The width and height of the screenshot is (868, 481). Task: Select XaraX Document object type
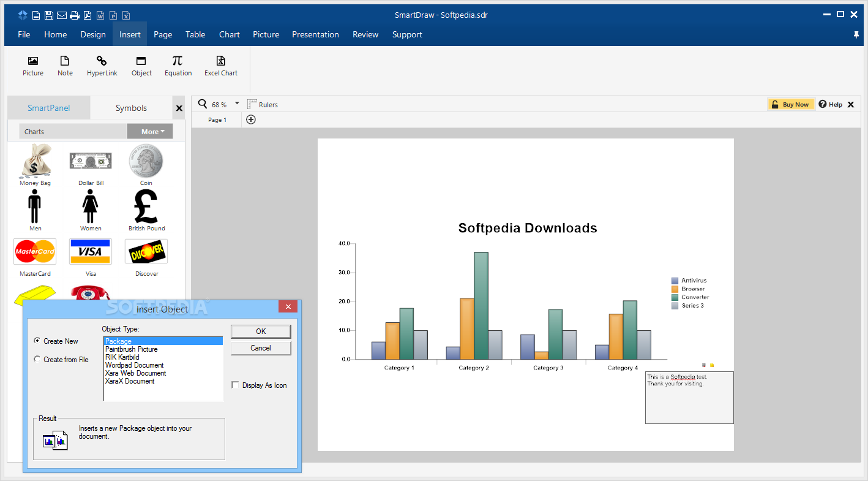tap(163, 381)
